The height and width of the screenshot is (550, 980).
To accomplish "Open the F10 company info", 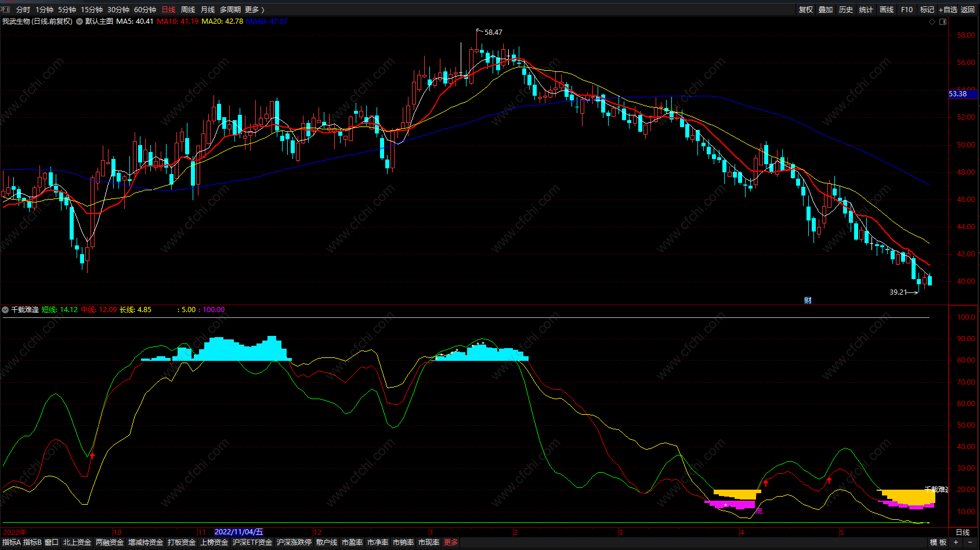I will (906, 9).
